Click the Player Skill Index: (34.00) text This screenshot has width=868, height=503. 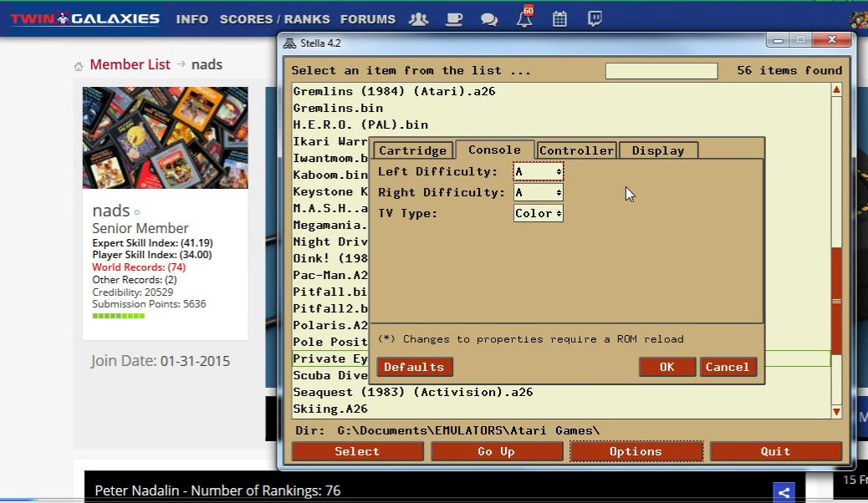[x=151, y=255]
